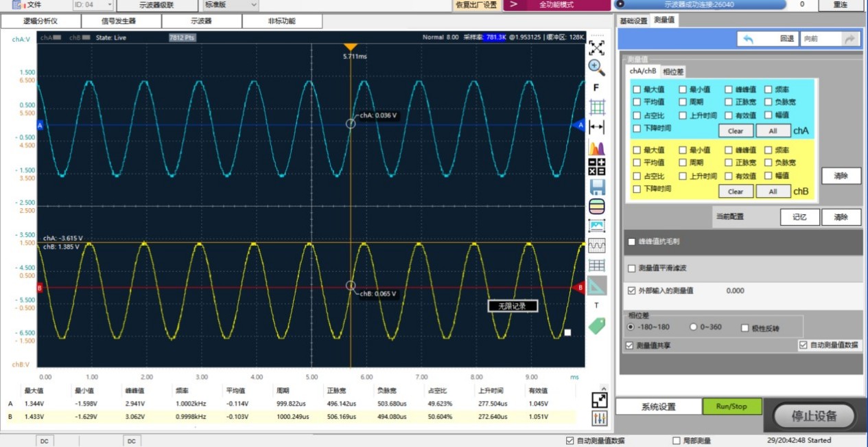Toggle the green grid display icon
868x447 pixels.
(597, 107)
